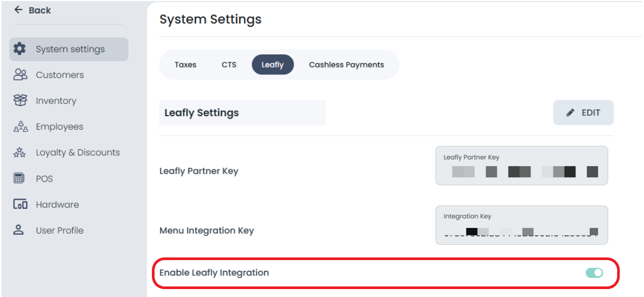Open Loyalty & Discounts label
This screenshot has height=297, width=644.
point(78,152)
